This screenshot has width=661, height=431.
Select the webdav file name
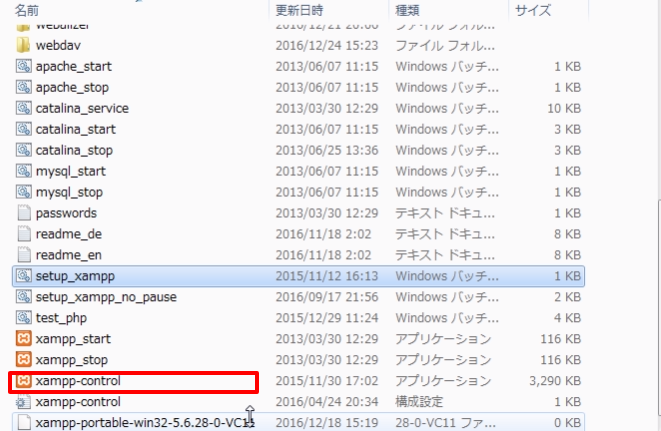point(58,45)
